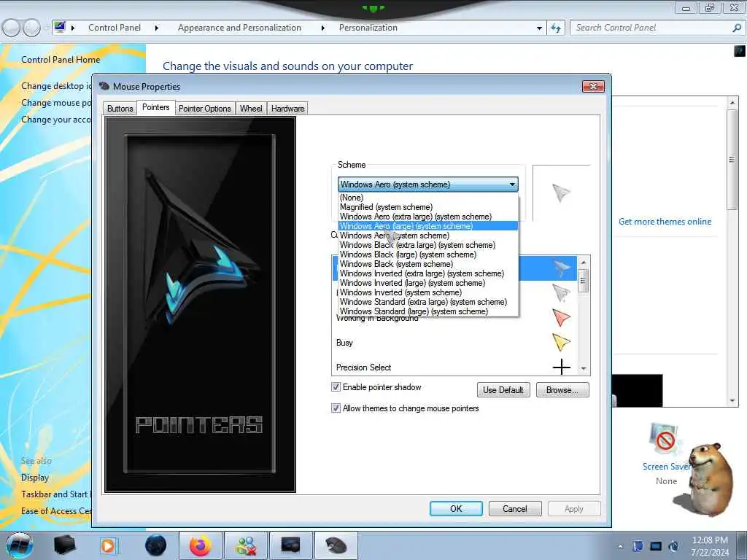
Task: Switch to the Buttons tab
Action: click(120, 109)
